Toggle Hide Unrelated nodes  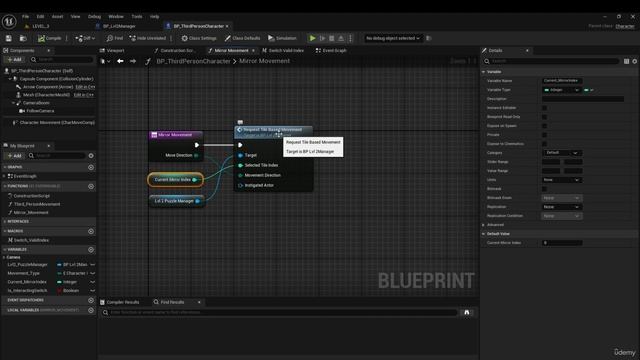pyautogui.click(x=148, y=38)
